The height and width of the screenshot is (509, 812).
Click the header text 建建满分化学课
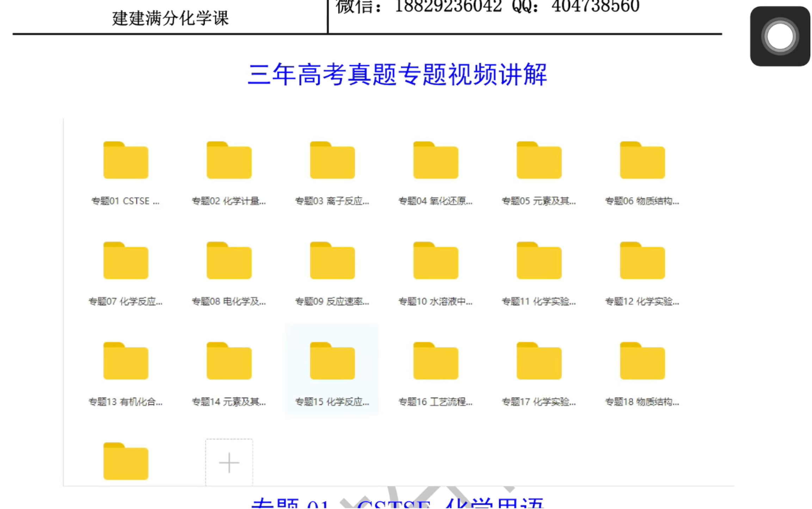[x=171, y=18]
